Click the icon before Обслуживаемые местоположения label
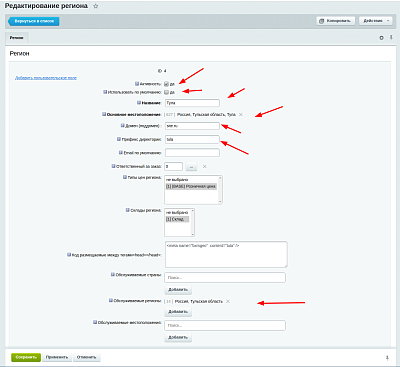 pos(95,322)
